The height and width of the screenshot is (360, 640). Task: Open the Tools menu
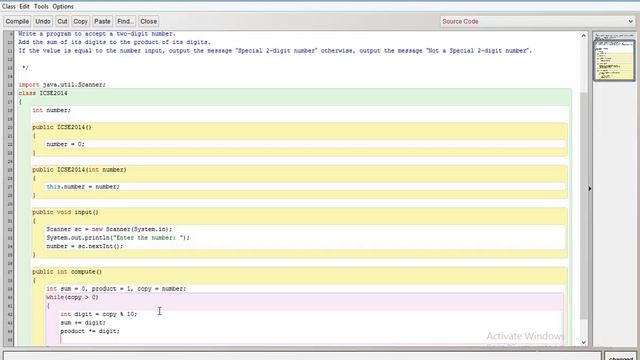pyautogui.click(x=41, y=7)
